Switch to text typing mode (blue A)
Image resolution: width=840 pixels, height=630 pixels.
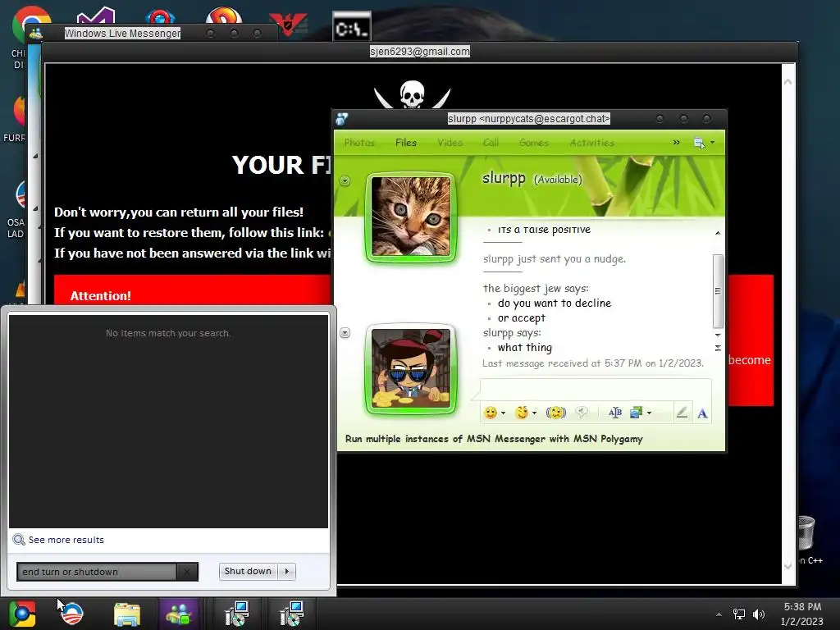702,413
